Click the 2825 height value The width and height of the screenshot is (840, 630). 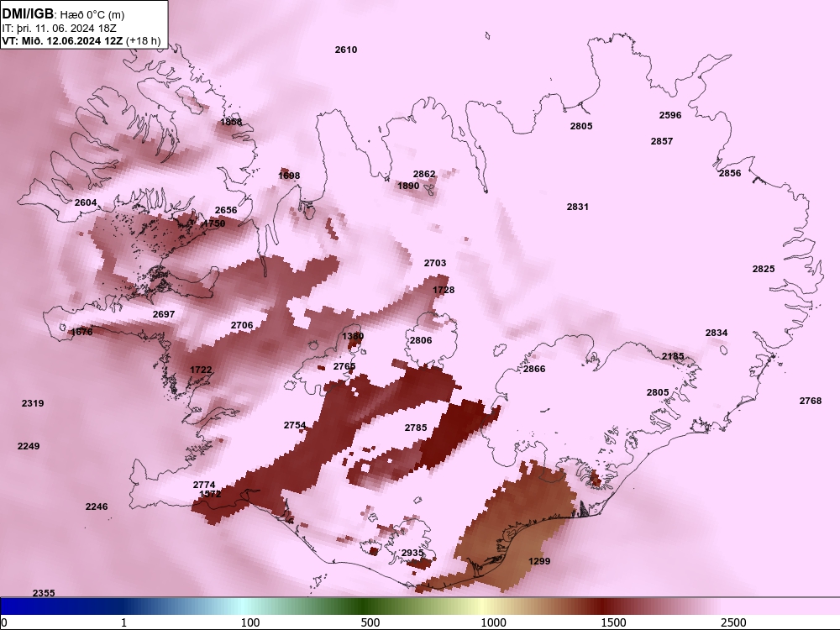pos(764,269)
